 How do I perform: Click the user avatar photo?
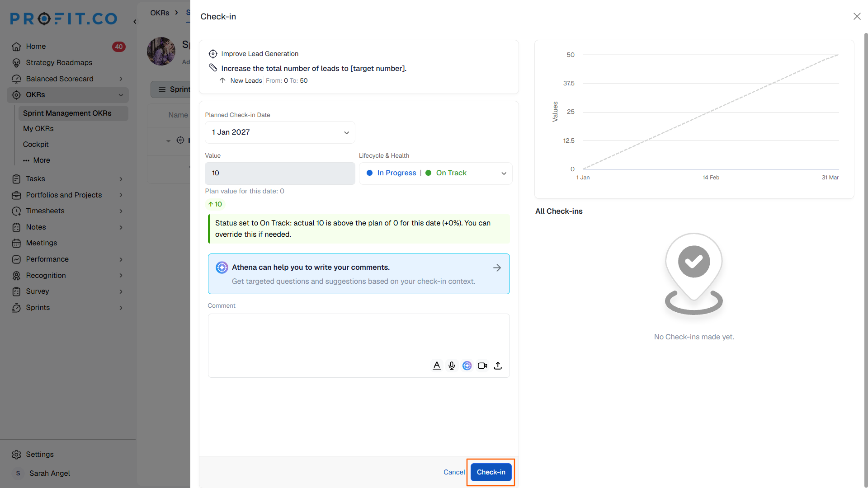tap(161, 51)
